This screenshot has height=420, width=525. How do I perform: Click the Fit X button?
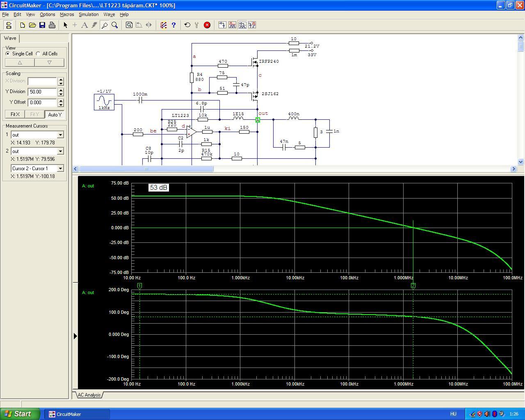click(x=15, y=114)
